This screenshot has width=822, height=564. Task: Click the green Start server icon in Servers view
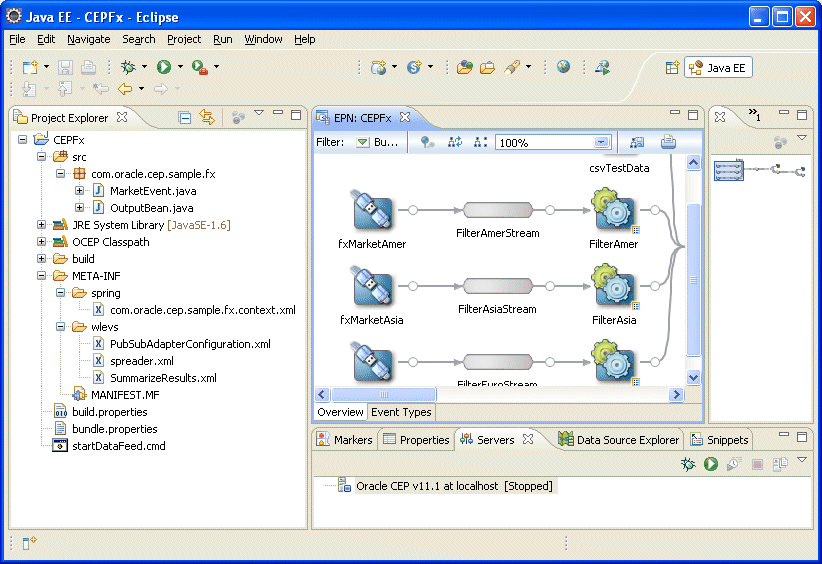[x=711, y=464]
